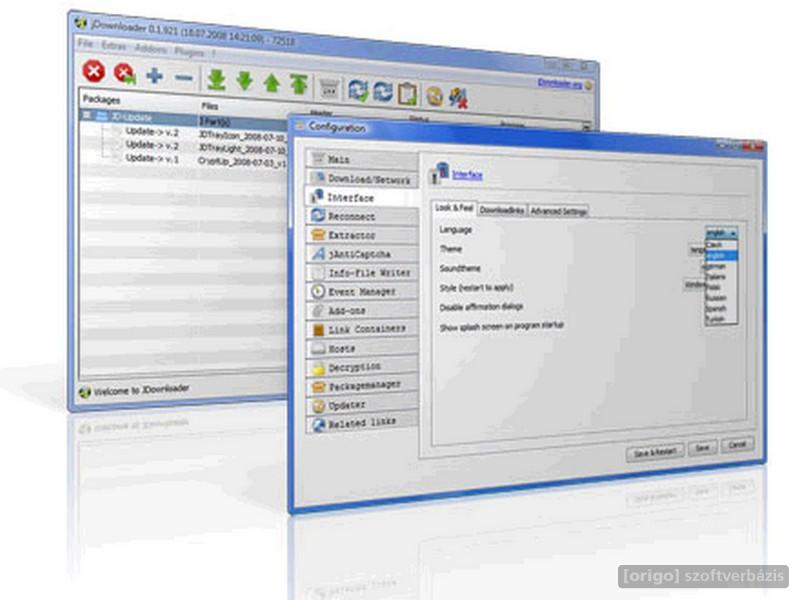Image resolution: width=800 pixels, height=600 pixels.
Task: Select Packagemanager in the Configuration sidebar
Action: (362, 386)
